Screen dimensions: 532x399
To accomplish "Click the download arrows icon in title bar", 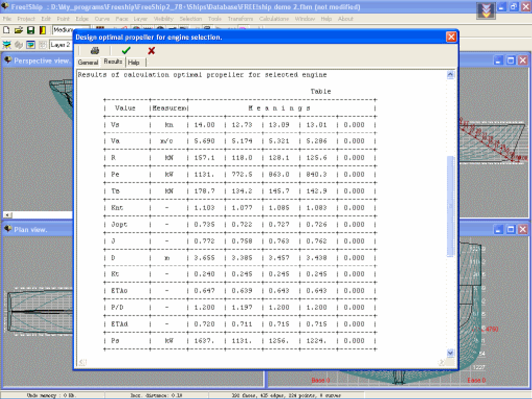I will pyautogui.click(x=486, y=9).
